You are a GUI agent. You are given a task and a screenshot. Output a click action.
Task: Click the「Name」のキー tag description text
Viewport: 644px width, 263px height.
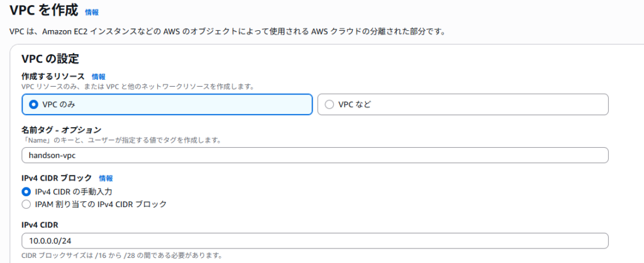coord(121,140)
